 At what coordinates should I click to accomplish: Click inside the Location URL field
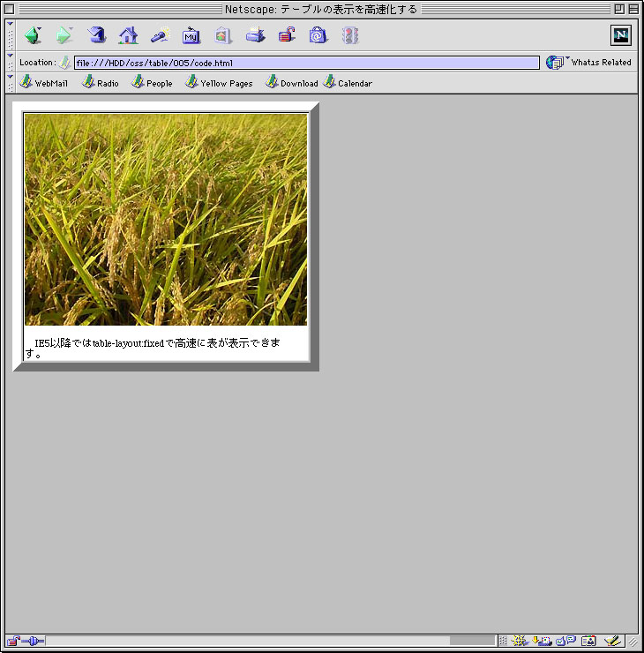[x=306, y=63]
